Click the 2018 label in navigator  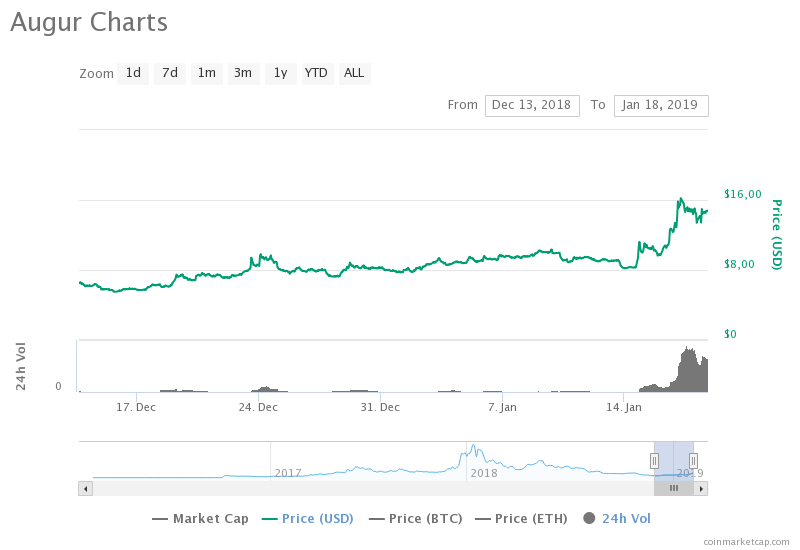click(x=484, y=473)
